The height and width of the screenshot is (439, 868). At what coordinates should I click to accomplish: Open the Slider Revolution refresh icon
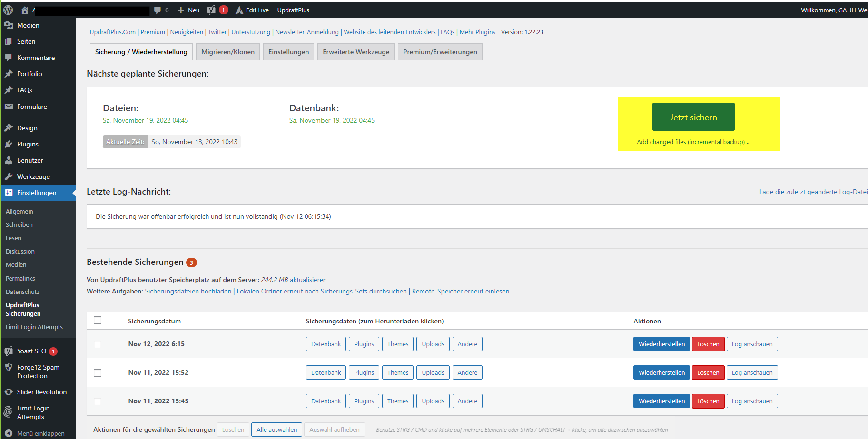point(9,392)
